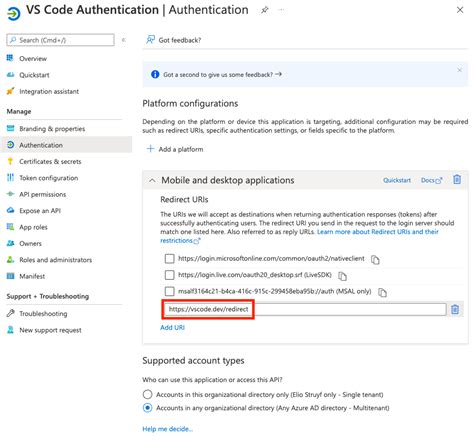The width and height of the screenshot is (474, 442).
Task: Click the Overview grid icon
Action: (x=10, y=58)
